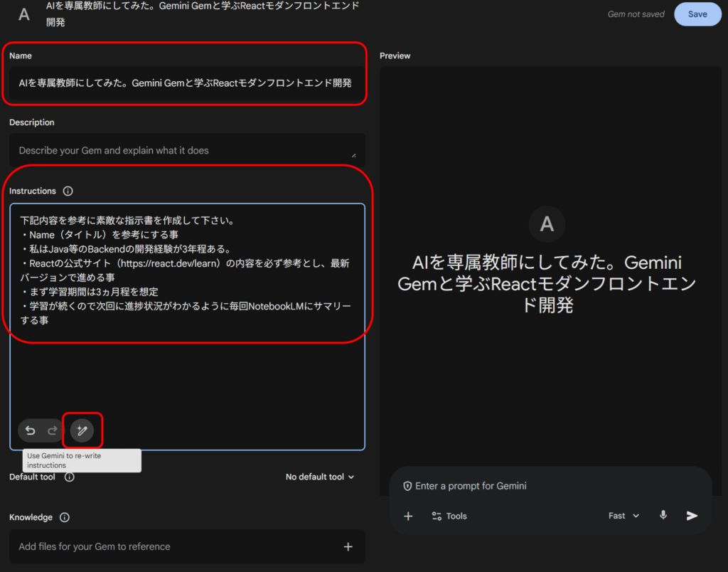The height and width of the screenshot is (572, 728).
Task: Expand the Fast model selector
Action: (623, 516)
